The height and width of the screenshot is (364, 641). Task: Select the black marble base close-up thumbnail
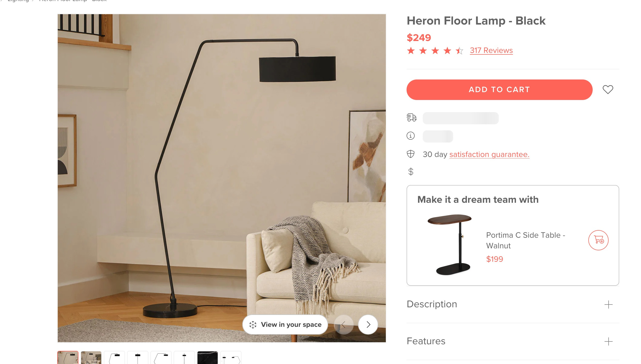(208, 357)
